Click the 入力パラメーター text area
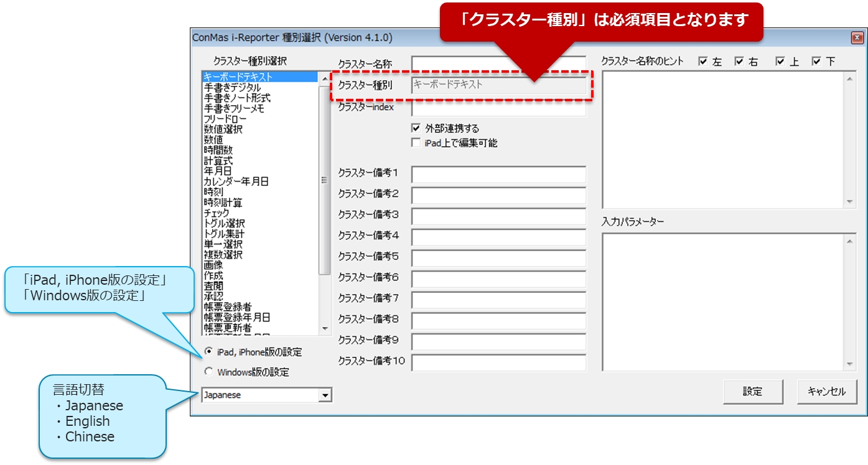This screenshot has width=868, height=465. [x=724, y=302]
